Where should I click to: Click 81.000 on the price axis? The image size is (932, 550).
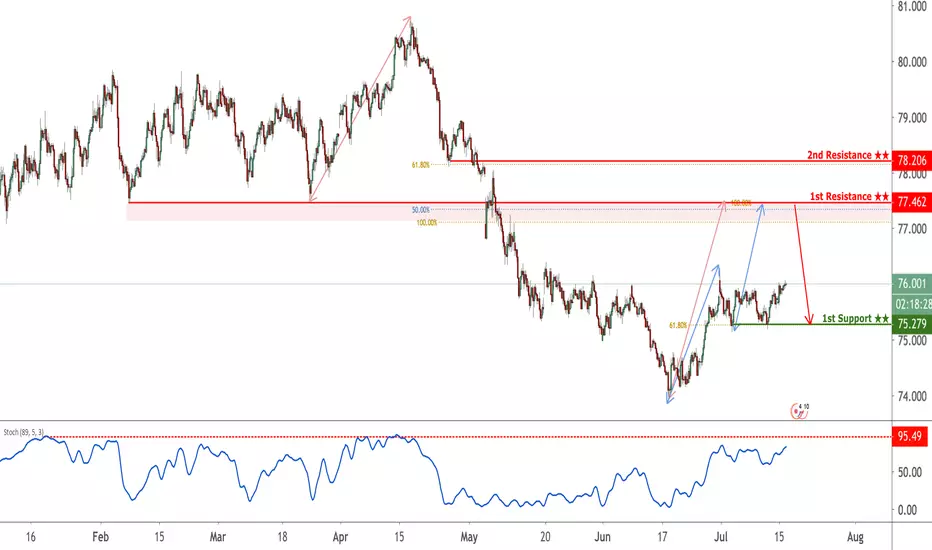pos(912,6)
